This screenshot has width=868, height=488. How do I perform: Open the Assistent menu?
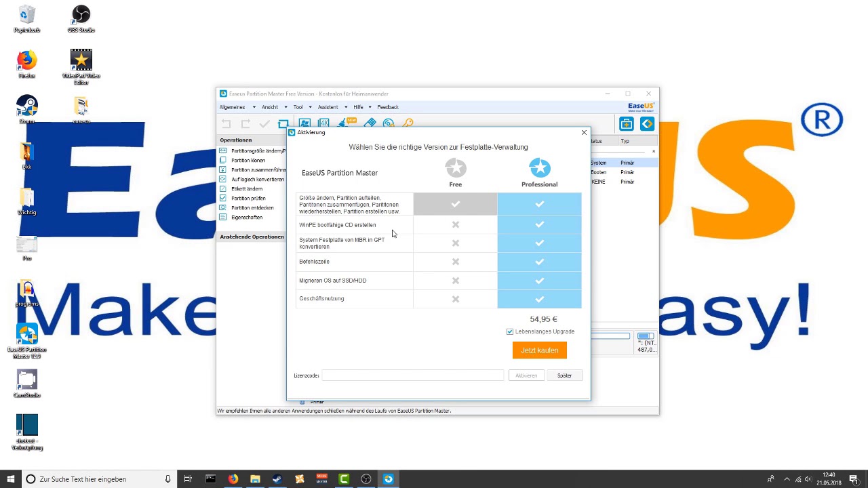[x=328, y=107]
